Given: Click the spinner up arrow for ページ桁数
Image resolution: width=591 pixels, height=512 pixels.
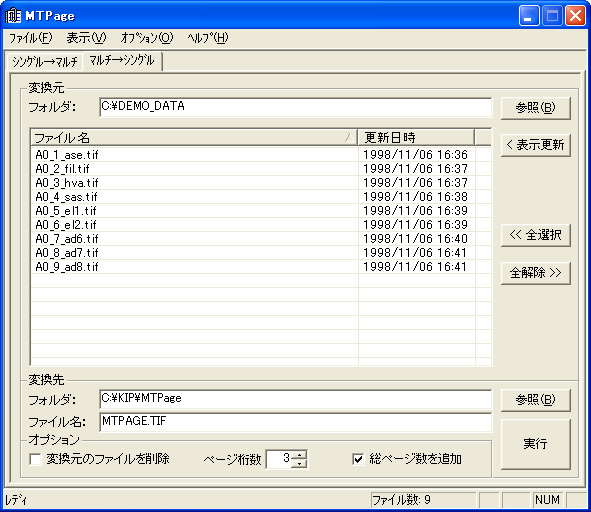Looking at the screenshot, I should pos(300,455).
